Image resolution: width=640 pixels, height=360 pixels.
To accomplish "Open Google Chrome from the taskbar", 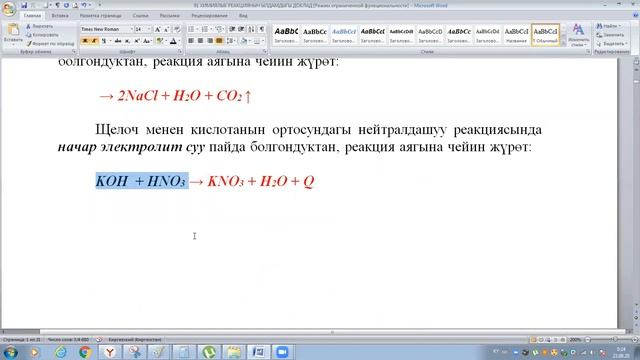I will (85, 352).
